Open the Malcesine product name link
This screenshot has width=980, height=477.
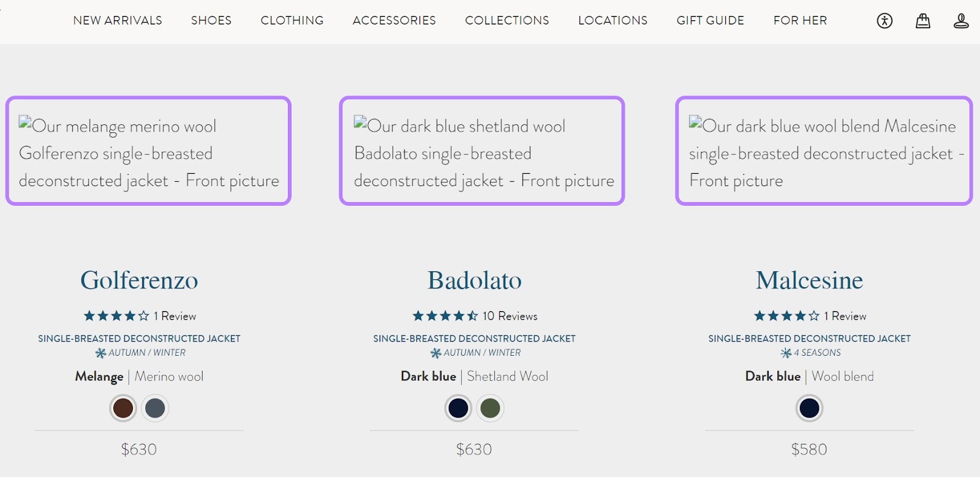pyautogui.click(x=809, y=280)
